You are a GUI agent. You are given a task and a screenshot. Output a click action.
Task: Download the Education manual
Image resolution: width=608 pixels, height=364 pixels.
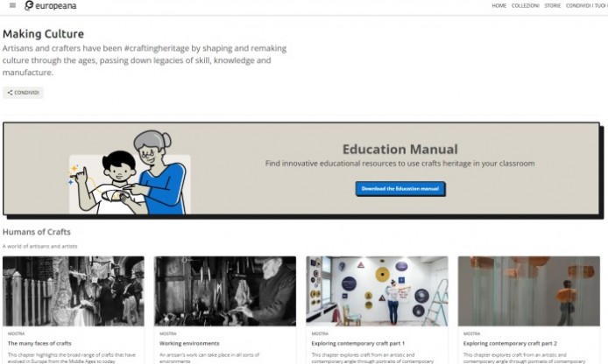400,189
